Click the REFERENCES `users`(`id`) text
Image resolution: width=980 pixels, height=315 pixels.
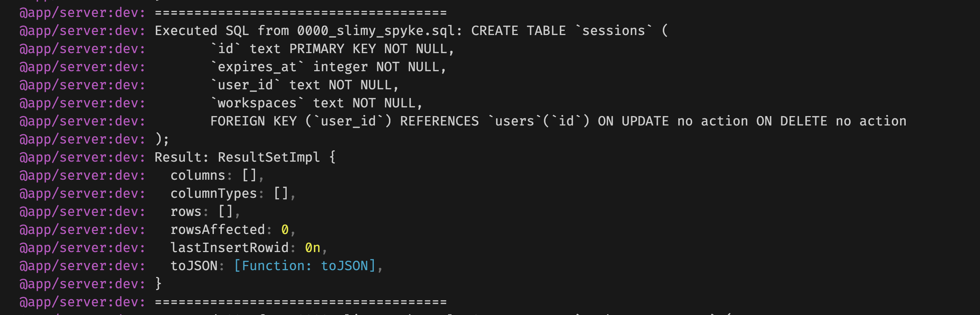tap(495, 121)
